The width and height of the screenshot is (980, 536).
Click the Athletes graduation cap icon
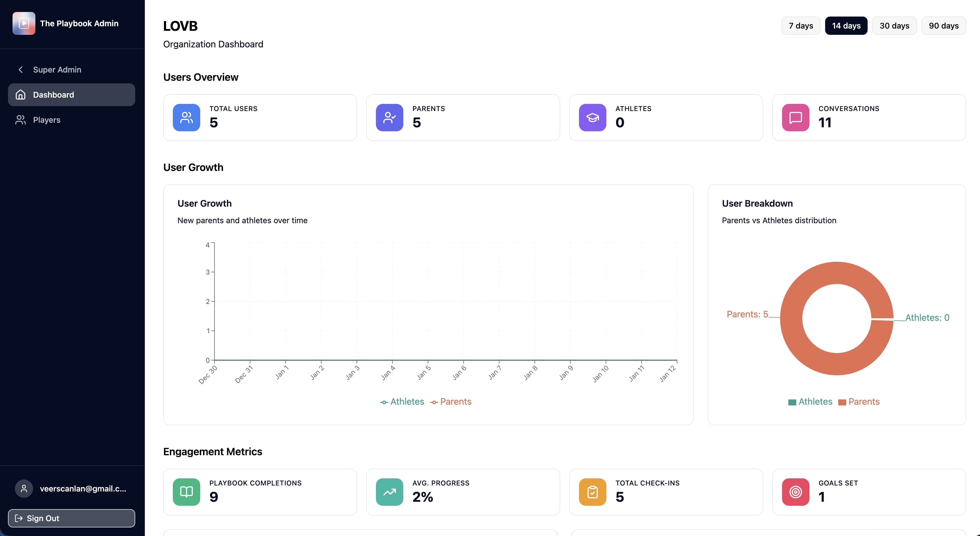point(592,118)
